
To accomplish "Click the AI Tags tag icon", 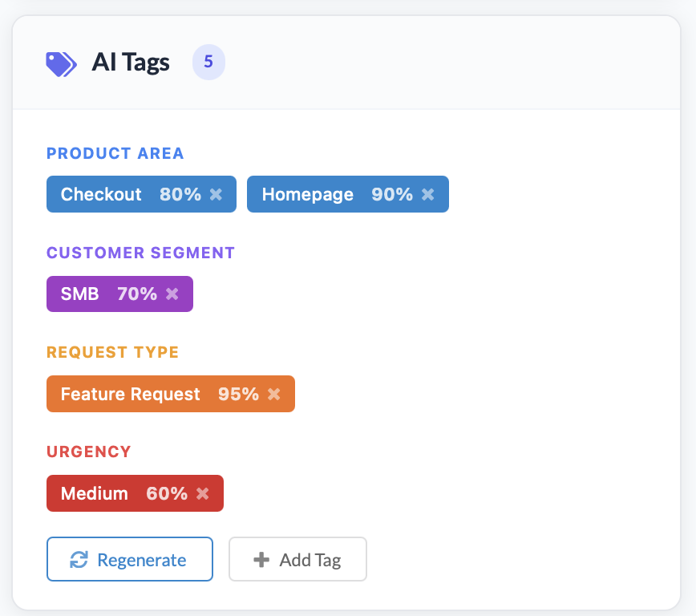I will [61, 64].
